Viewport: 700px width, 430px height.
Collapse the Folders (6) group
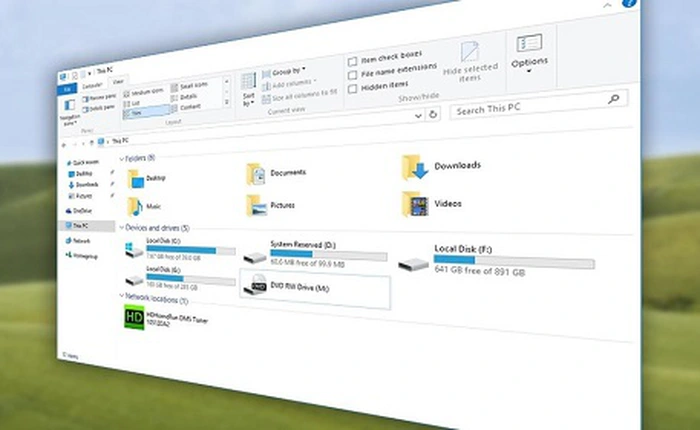pyautogui.click(x=122, y=159)
